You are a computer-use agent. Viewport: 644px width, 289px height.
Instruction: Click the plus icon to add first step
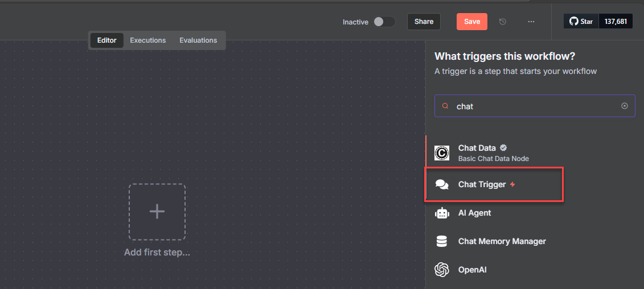(x=157, y=212)
